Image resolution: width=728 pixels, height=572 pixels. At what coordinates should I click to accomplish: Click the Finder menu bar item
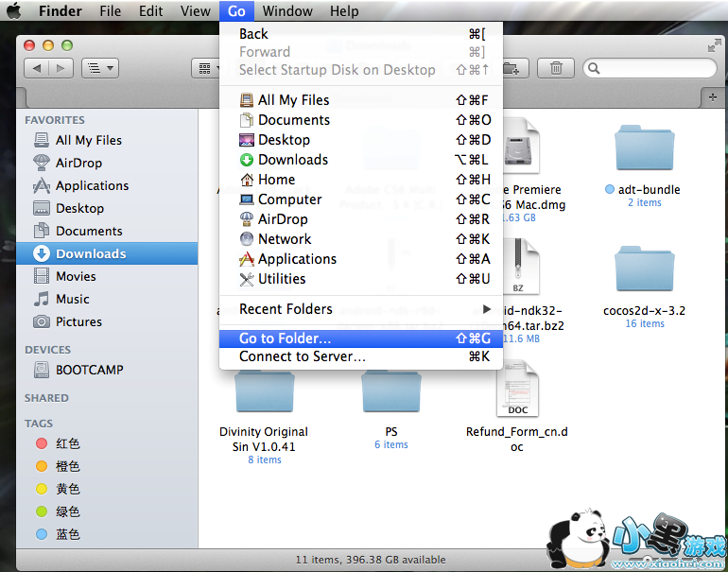click(60, 10)
